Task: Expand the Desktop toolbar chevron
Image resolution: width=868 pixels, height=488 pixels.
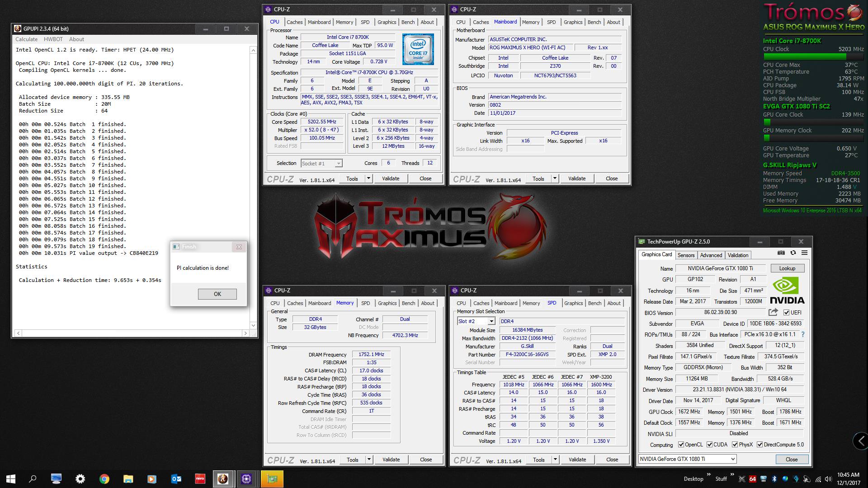Action: point(709,474)
